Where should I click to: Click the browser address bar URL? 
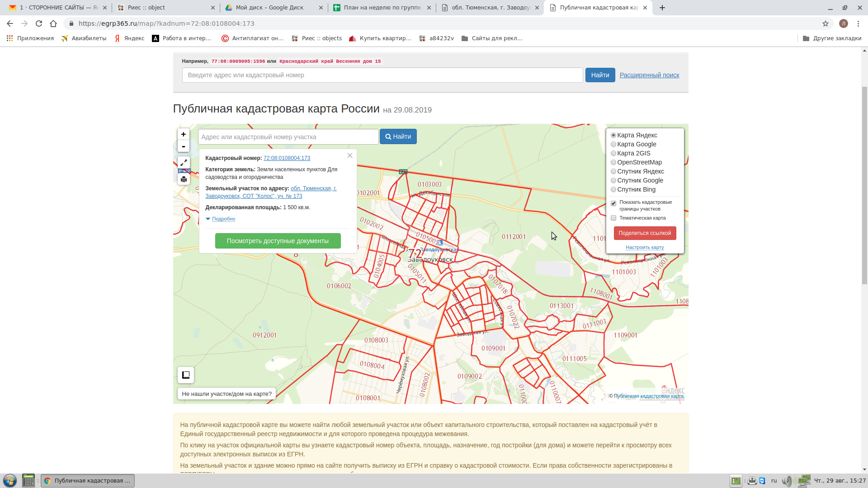(x=166, y=23)
